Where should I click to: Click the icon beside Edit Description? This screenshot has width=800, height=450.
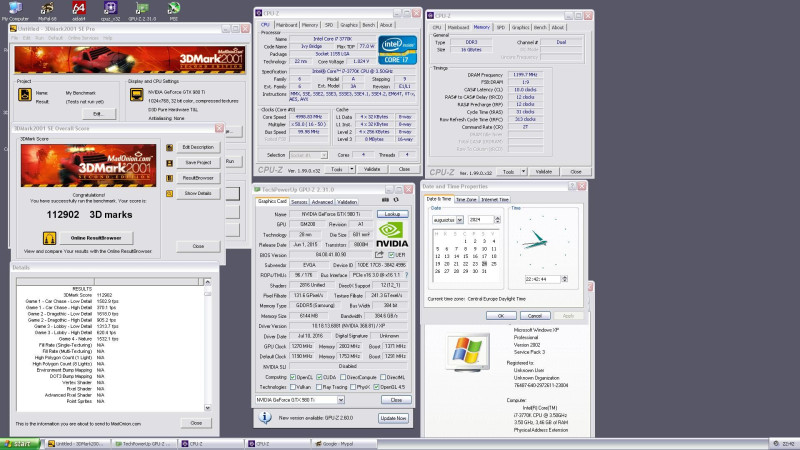coord(169,147)
